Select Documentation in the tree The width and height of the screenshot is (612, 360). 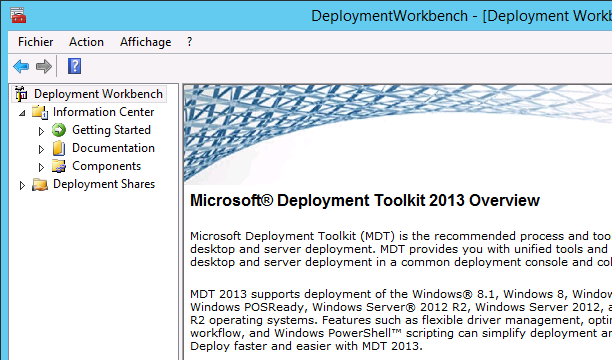[113, 148]
